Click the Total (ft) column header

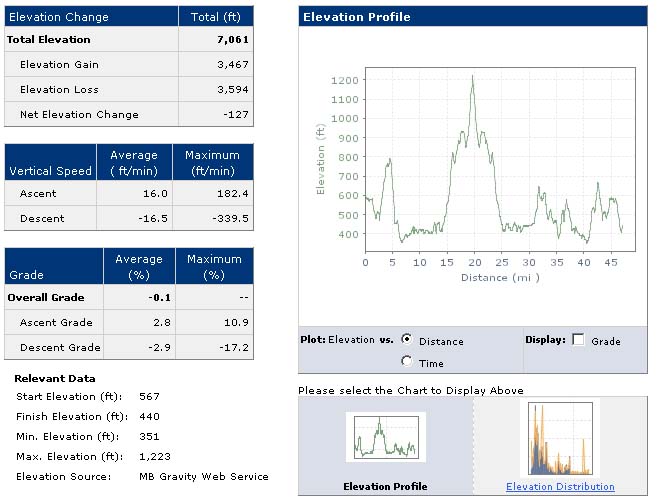pyautogui.click(x=216, y=17)
